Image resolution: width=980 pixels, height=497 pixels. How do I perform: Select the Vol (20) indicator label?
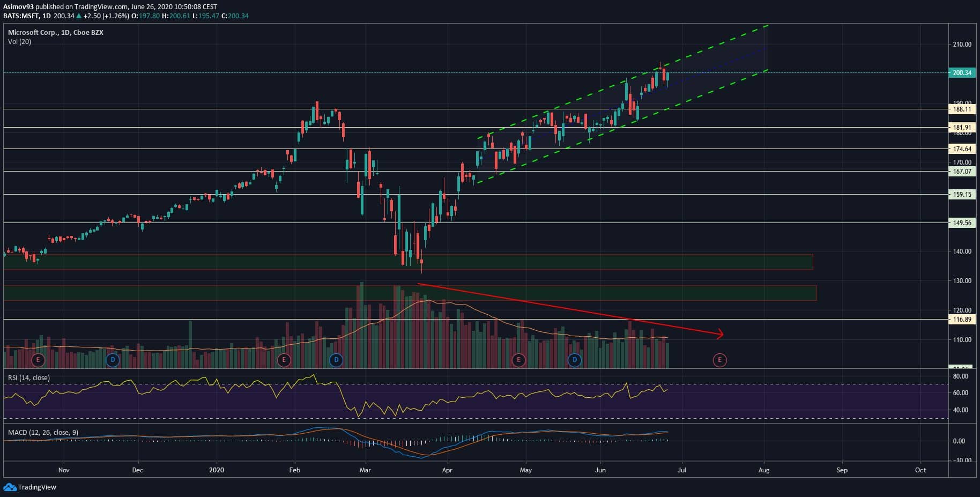[19, 42]
